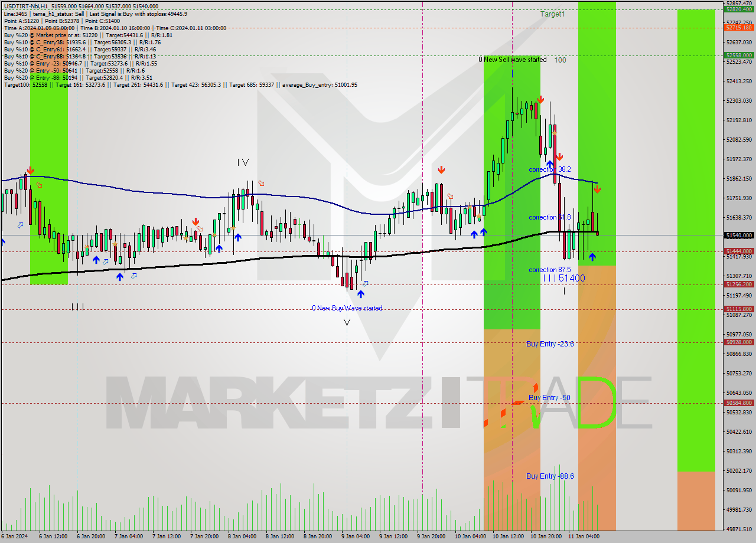Screen dimensions: 756x543
Task: Click the red 51444.000 price tag
Action: click(739, 251)
